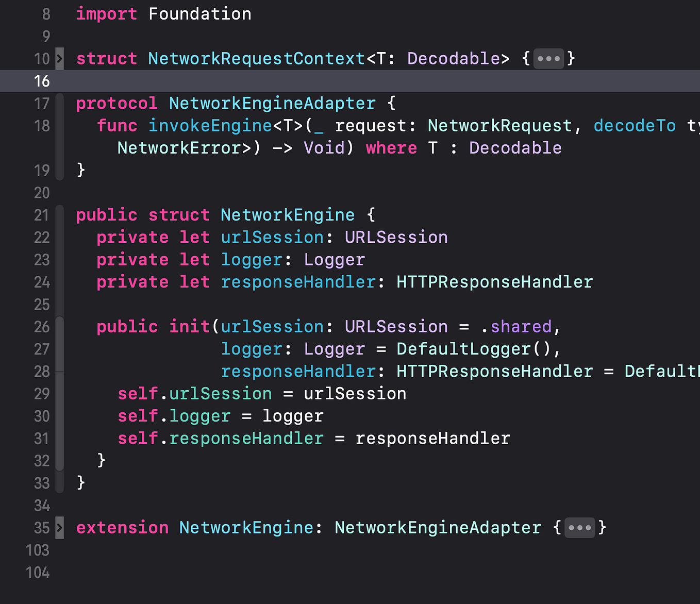The width and height of the screenshot is (700, 604).
Task: Click the ellipsis in the NetworkEngine extension
Action: pos(579,528)
